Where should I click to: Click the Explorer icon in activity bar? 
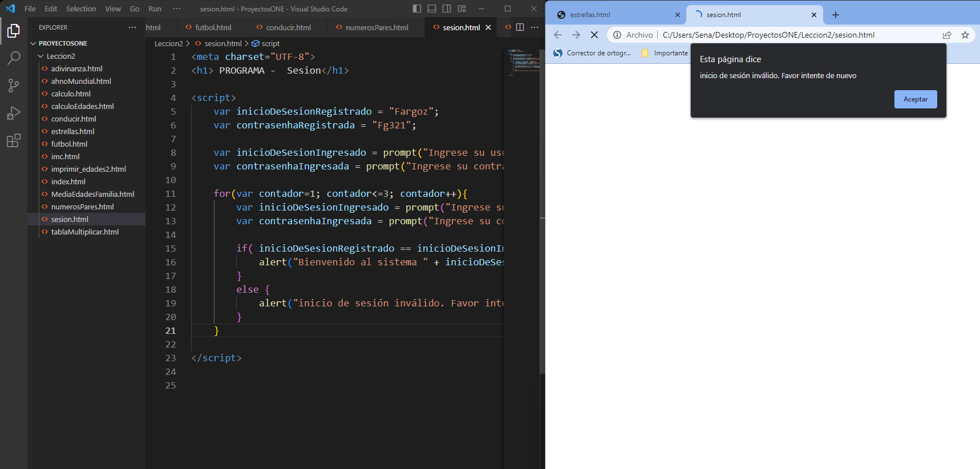click(14, 31)
